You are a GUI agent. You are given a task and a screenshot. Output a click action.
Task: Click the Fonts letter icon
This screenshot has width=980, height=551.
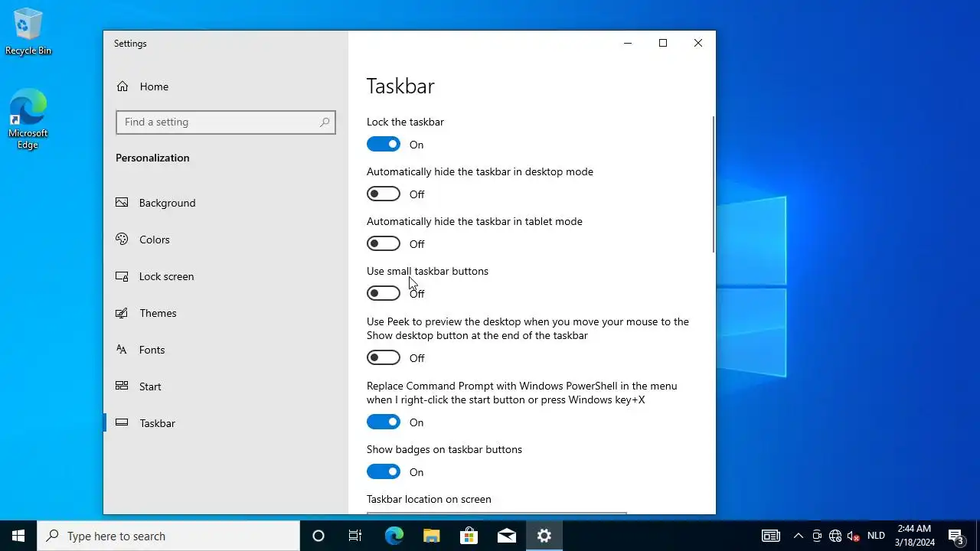coord(122,350)
